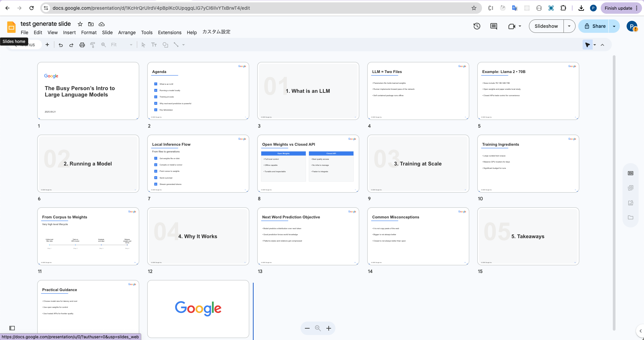
Task: Toggle filmstrip view icon at bottom left
Action: pos(12,328)
